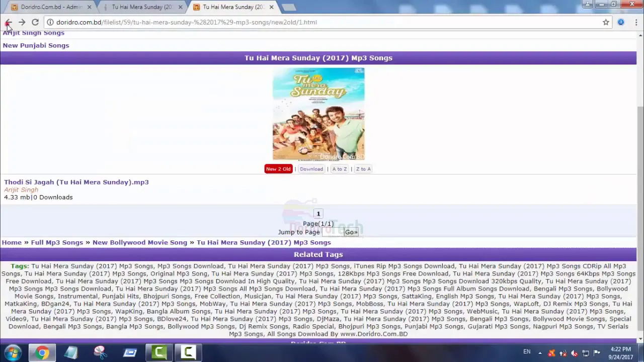Open Snipping Tool on the taskbar
The width and height of the screenshot is (644, 362).
(x=100, y=352)
